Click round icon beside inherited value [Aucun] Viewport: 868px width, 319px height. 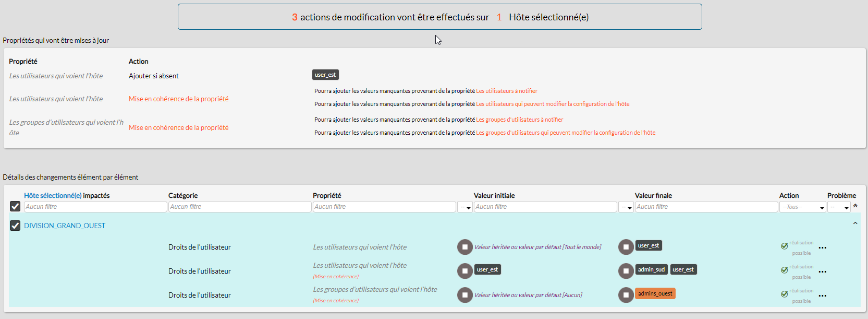click(464, 295)
